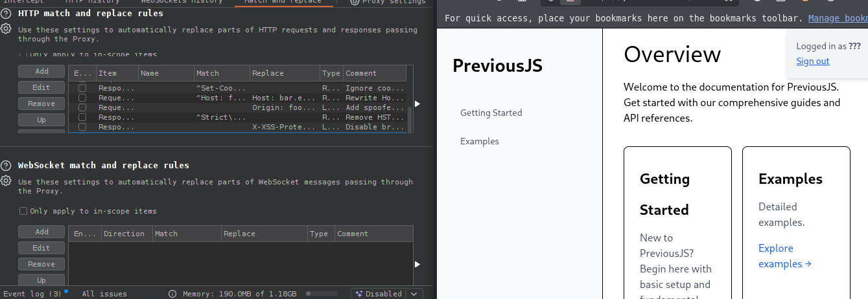The height and width of the screenshot is (299, 868).
Task: Open dropdown chevron next to Disabled
Action: (414, 294)
